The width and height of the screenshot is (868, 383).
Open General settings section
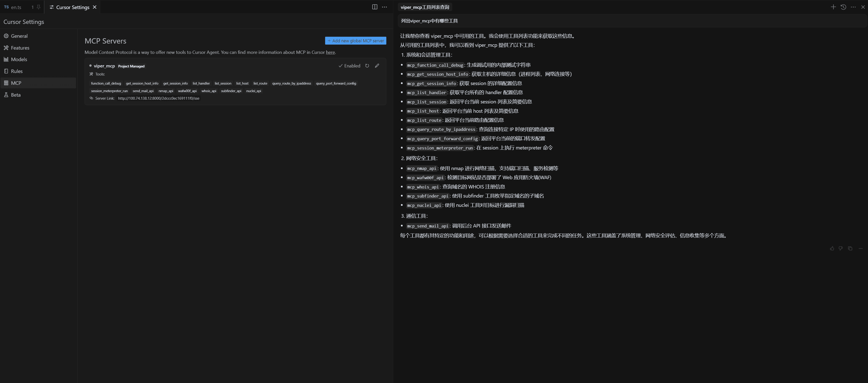pyautogui.click(x=38, y=36)
